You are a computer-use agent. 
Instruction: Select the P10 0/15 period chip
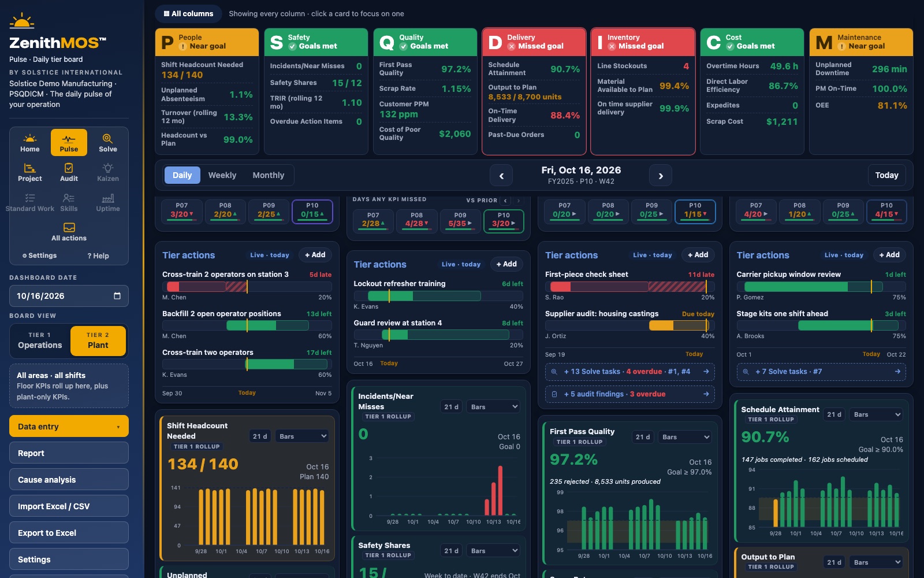click(x=312, y=210)
